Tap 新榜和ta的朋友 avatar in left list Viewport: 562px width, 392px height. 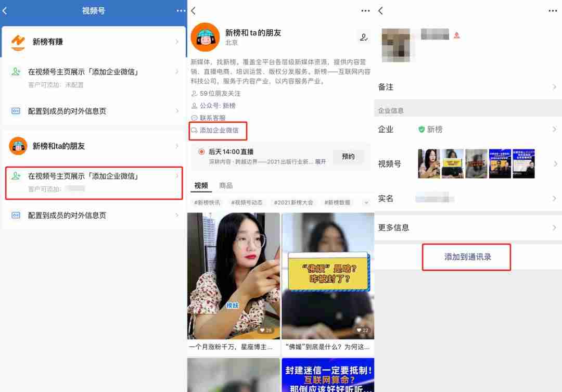[18, 146]
